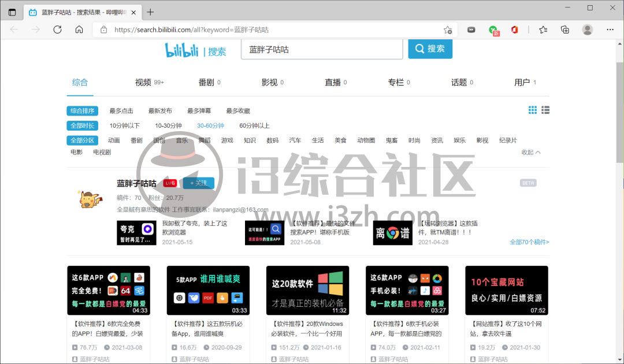The image size is (624, 364).
Task: Open tab actions menu icon at top-left
Action: (x=12, y=12)
